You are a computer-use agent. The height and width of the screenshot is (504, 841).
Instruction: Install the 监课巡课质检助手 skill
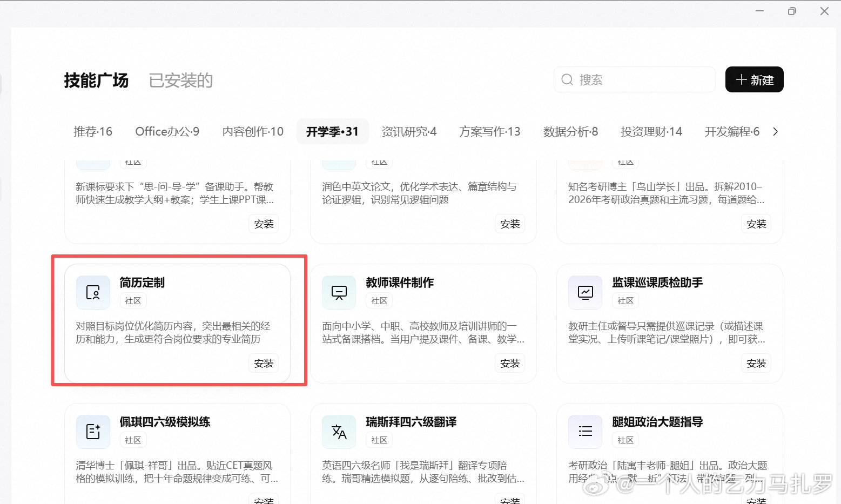coord(757,364)
